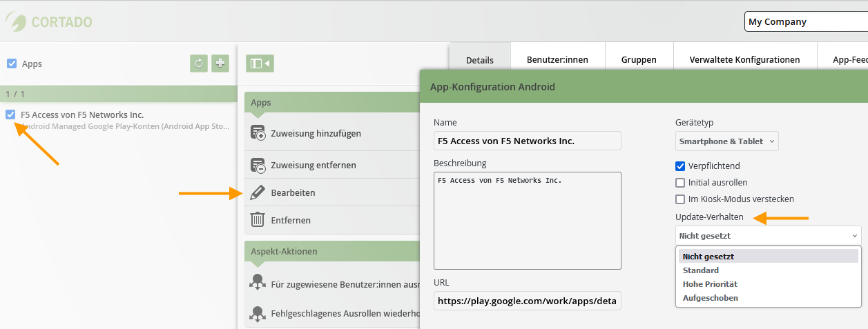Screen dimensions: 868x329
Task: Click the 1 / 1 counter text
Action: (16, 94)
